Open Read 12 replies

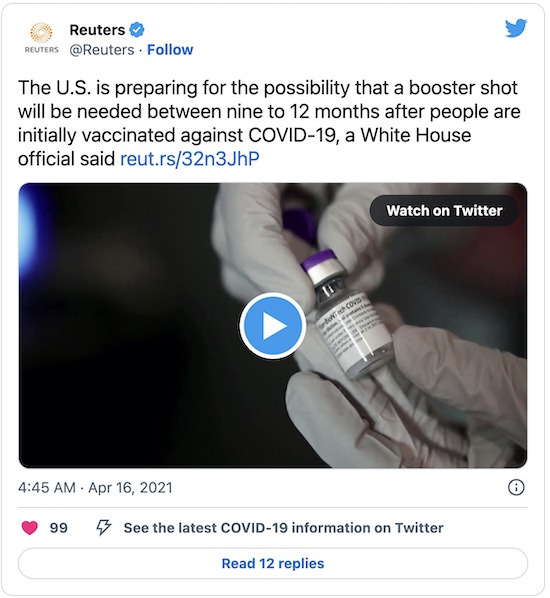[x=273, y=563]
